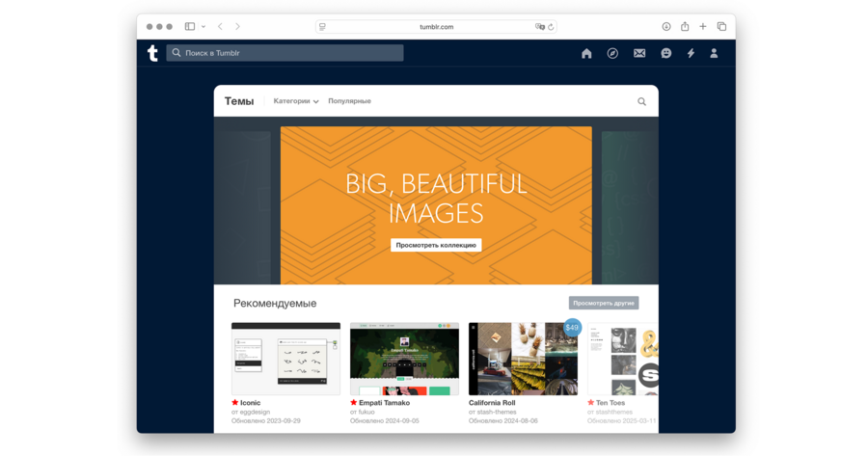The image size is (868, 456).
Task: Expand the sidebar options chevron in Safari
Action: [x=203, y=27]
